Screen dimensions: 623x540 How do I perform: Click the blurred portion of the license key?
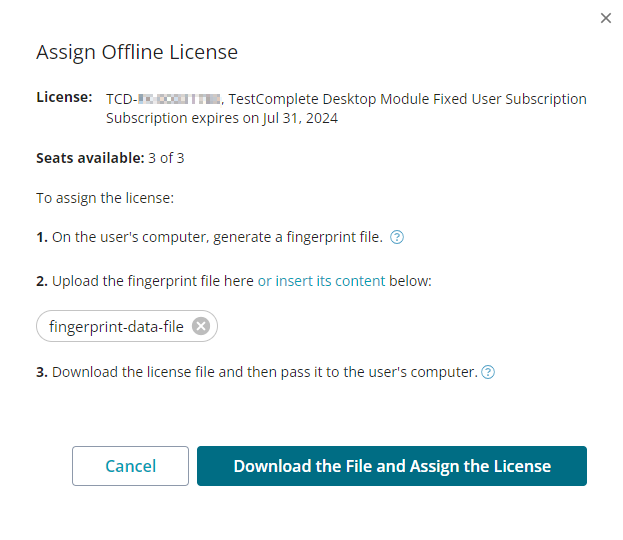coord(178,99)
